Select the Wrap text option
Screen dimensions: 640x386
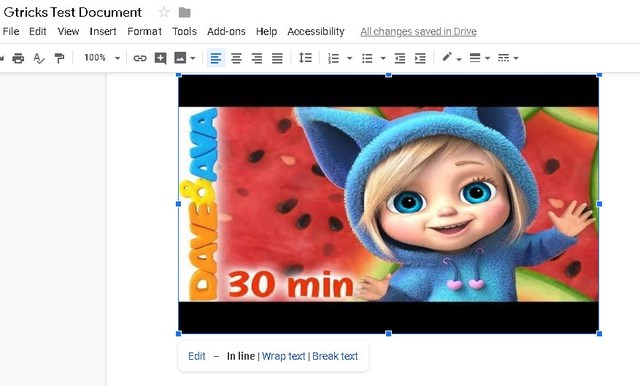(x=284, y=356)
